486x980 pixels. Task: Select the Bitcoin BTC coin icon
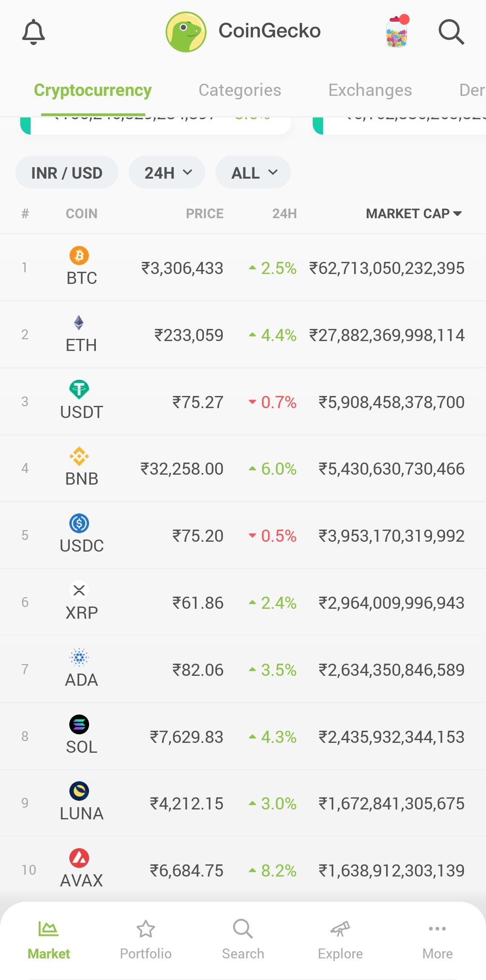point(79,256)
